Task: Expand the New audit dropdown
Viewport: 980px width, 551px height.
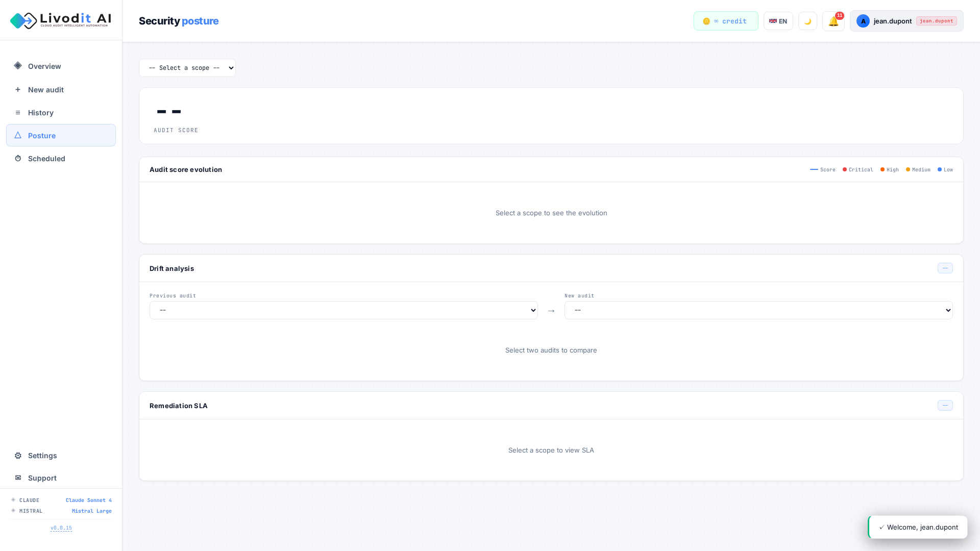Action: pos(758,310)
